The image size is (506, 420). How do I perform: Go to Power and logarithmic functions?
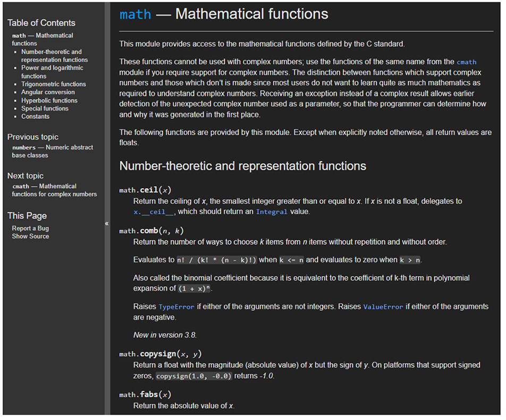coord(52,72)
